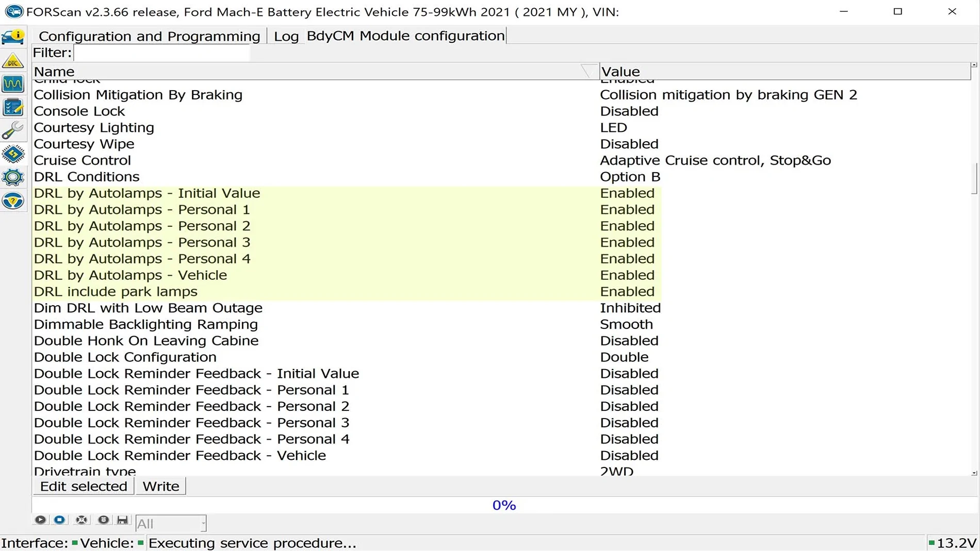
Task: Click the scrollbar up arrow
Action: 974,65
